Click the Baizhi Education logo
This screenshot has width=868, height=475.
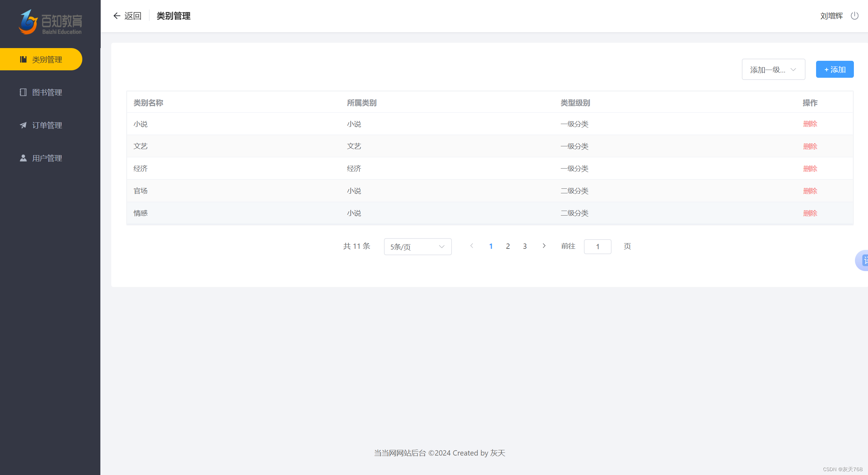pos(50,22)
